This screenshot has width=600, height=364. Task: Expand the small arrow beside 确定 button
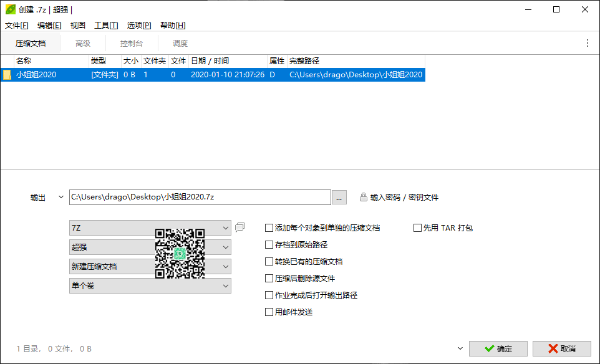point(460,348)
